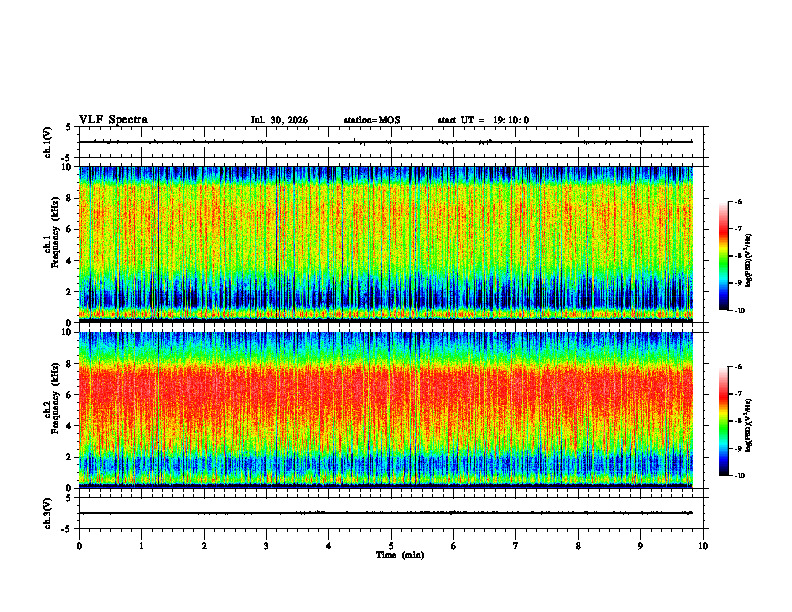Select the ch.1 spectrogram panel
792x612 pixels.
(386, 244)
